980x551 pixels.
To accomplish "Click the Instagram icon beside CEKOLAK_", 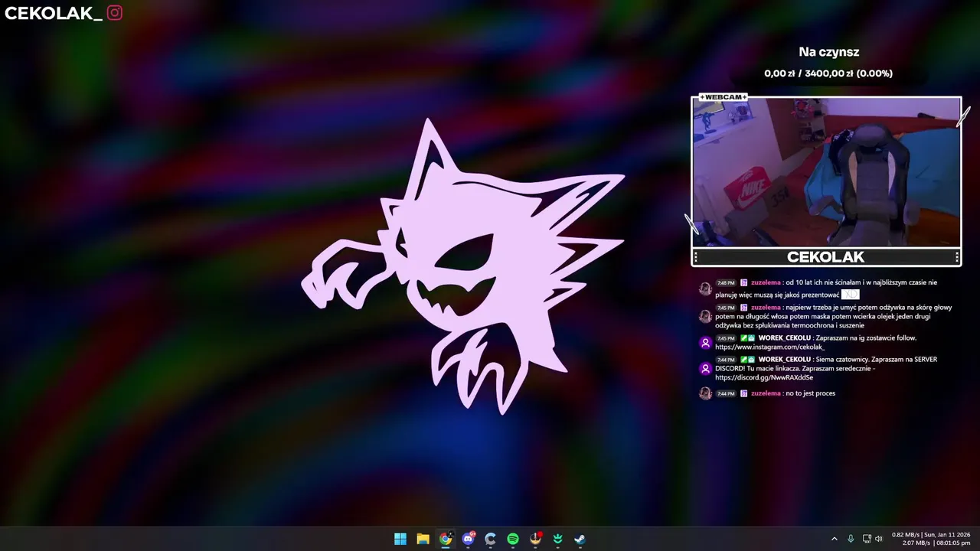I will [x=115, y=12].
